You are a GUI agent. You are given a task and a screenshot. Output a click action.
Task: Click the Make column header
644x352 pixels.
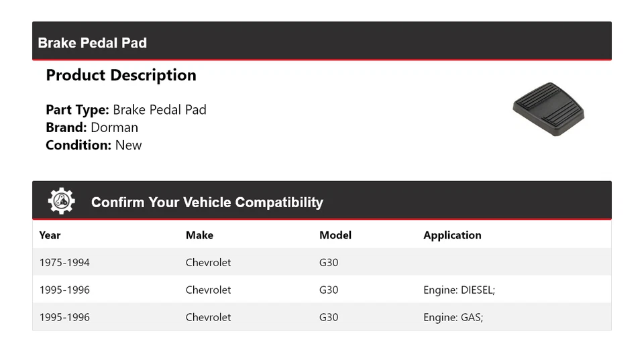[199, 235]
